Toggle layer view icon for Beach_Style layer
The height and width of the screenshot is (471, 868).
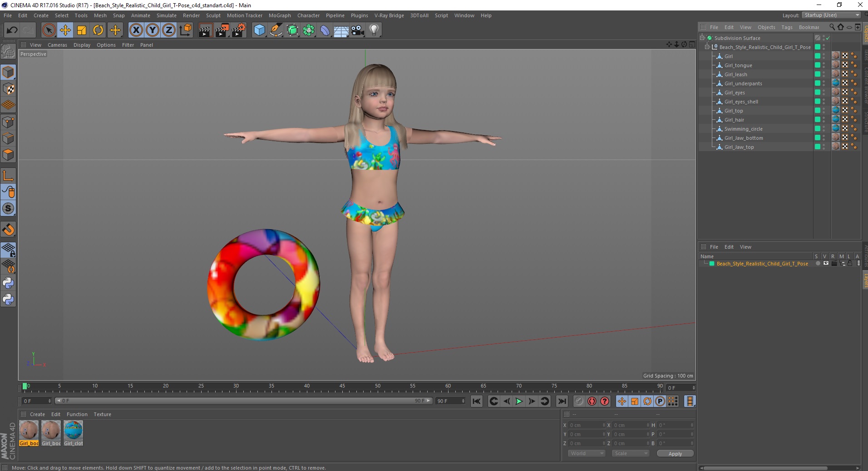click(x=826, y=264)
